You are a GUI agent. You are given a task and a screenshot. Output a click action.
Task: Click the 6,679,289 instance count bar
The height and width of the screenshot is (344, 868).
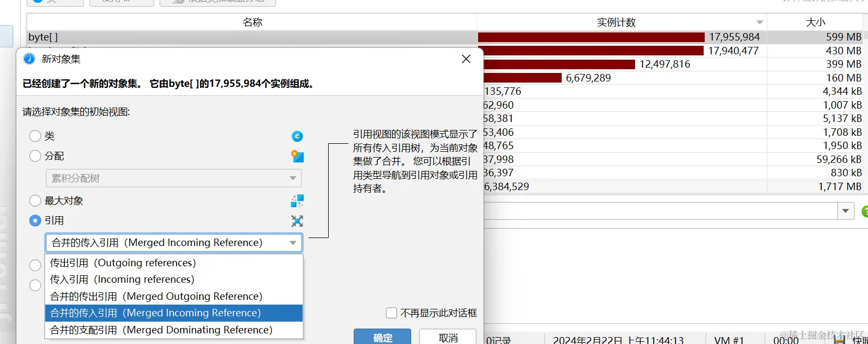coord(522,78)
